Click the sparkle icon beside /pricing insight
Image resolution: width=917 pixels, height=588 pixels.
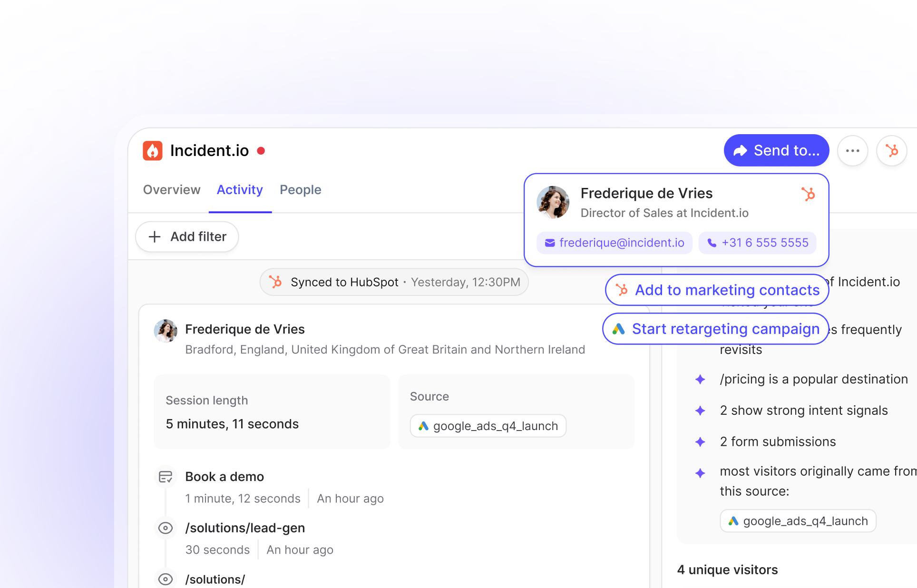tap(700, 379)
